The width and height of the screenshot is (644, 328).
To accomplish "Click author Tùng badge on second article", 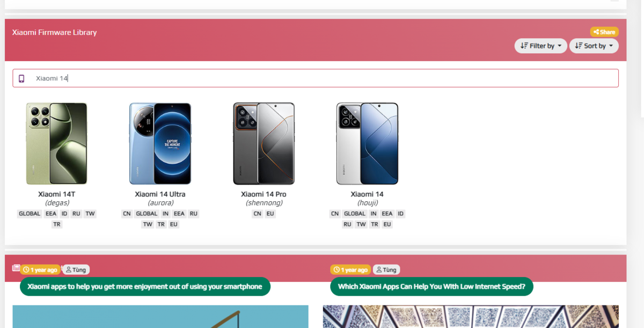I will pyautogui.click(x=386, y=269).
